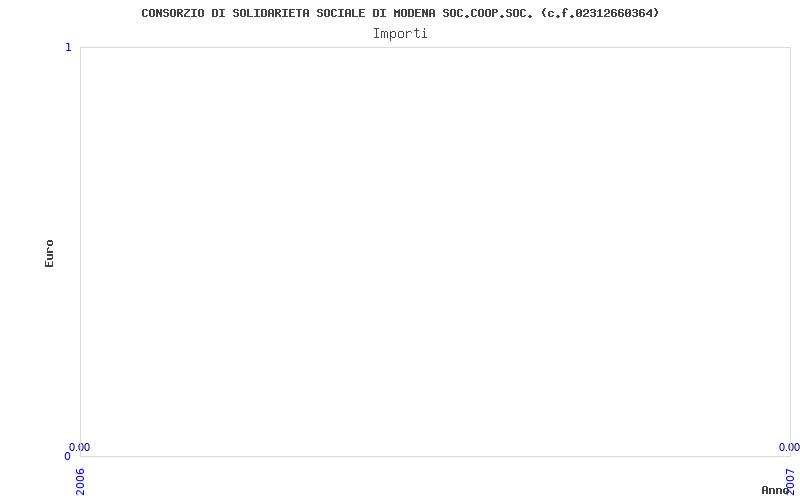Select the 0.00 data label above 2006
The height and width of the screenshot is (500, 800).
(80, 447)
